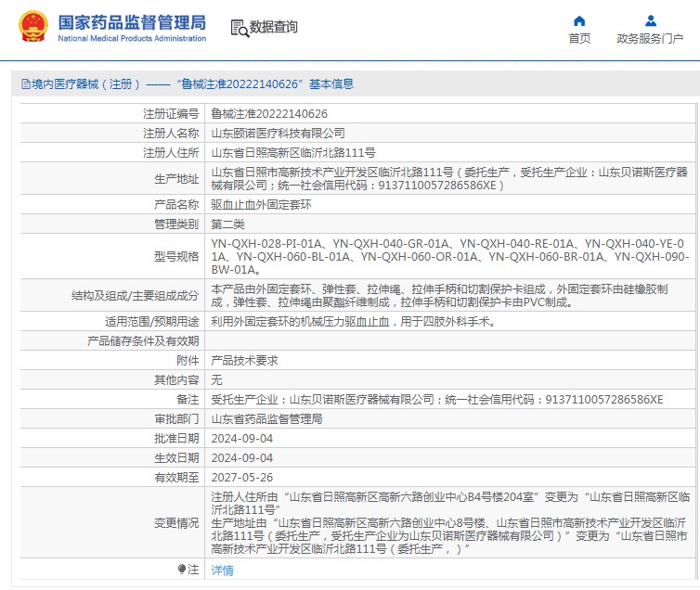Click the 生产地址 value text
This screenshot has width=700, height=590.
click(449, 178)
